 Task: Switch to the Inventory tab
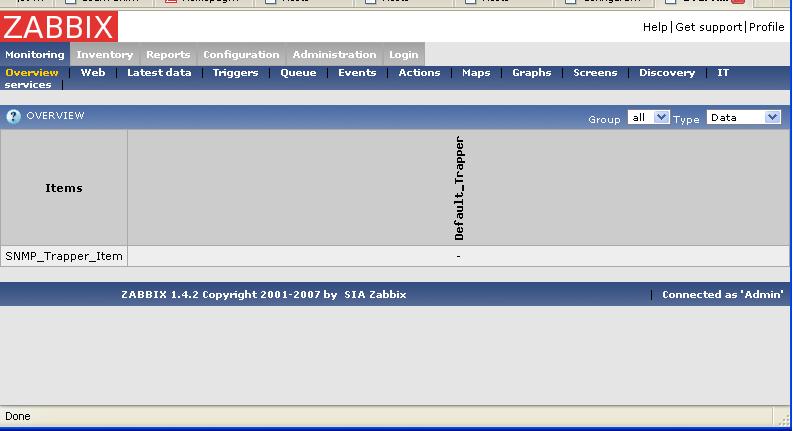click(x=105, y=54)
